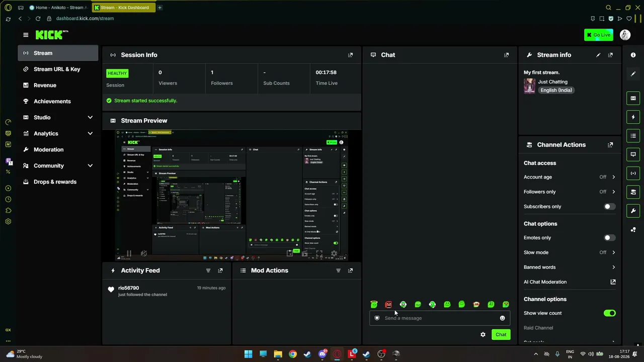The image size is (644, 362).
Task: Open the Moderation page
Action: [x=58, y=149]
